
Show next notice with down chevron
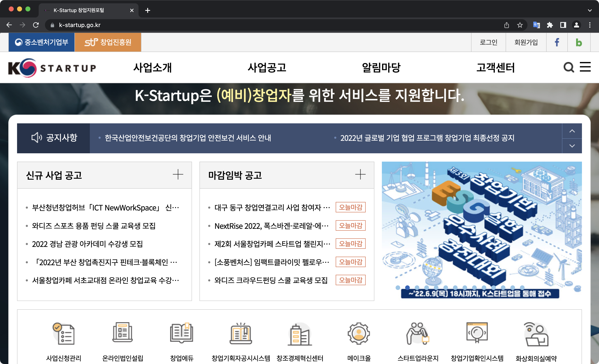pos(572,146)
